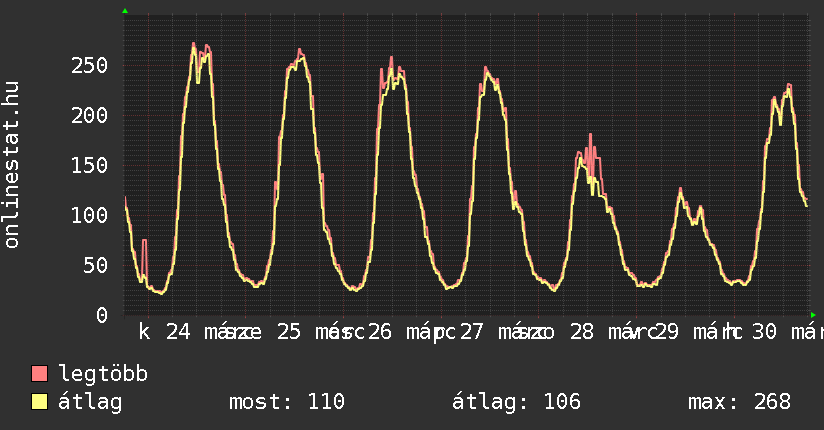This screenshot has width=824, height=430.
Task: Click the 0 y-axis tick label
Action: 102,315
